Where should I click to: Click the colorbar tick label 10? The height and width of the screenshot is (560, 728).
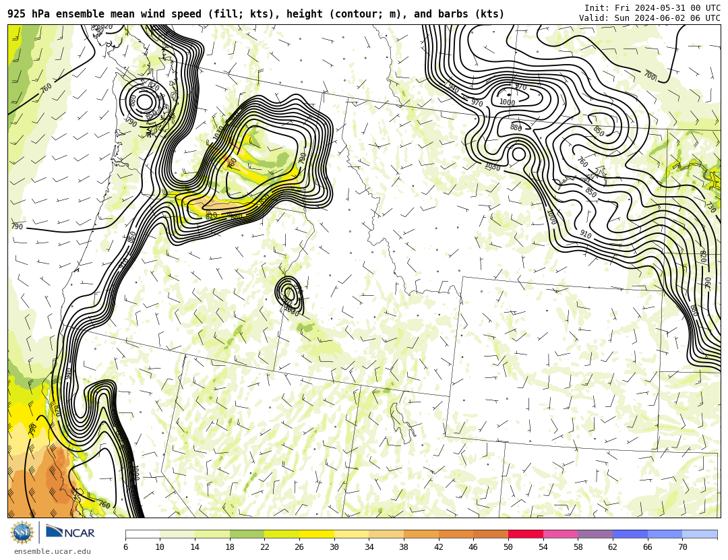tap(160, 547)
